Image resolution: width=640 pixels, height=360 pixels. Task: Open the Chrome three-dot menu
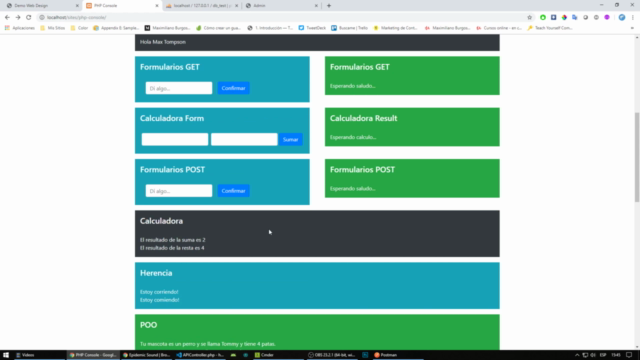point(633,18)
